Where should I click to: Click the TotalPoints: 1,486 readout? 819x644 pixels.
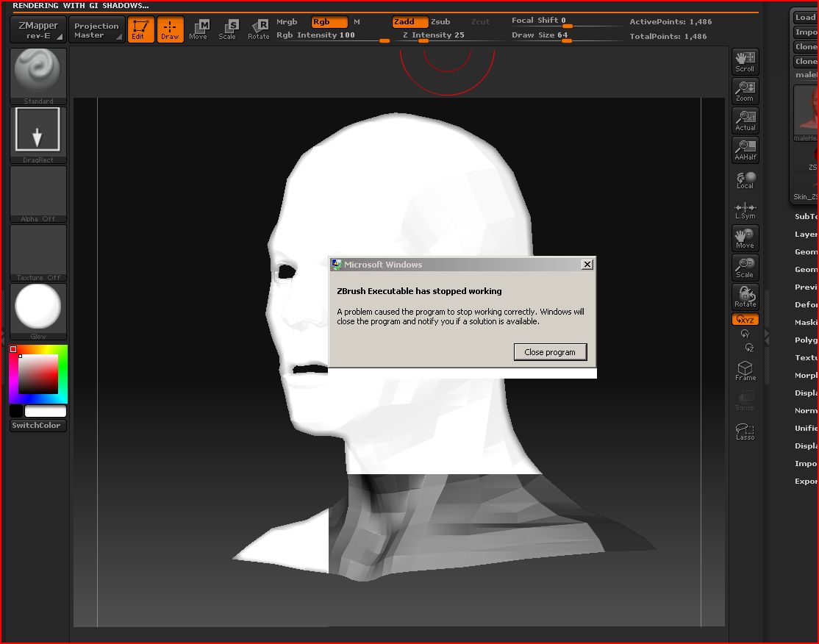coord(668,37)
